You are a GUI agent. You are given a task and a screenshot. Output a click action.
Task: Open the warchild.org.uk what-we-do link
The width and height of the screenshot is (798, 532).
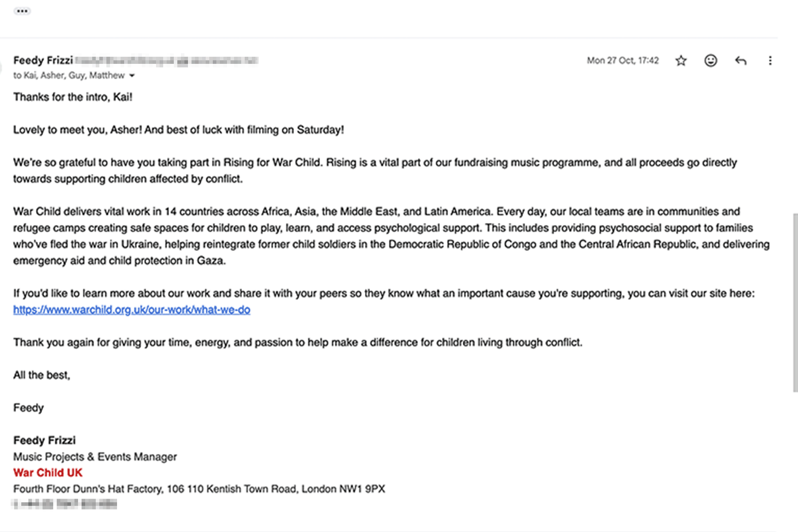point(132,310)
